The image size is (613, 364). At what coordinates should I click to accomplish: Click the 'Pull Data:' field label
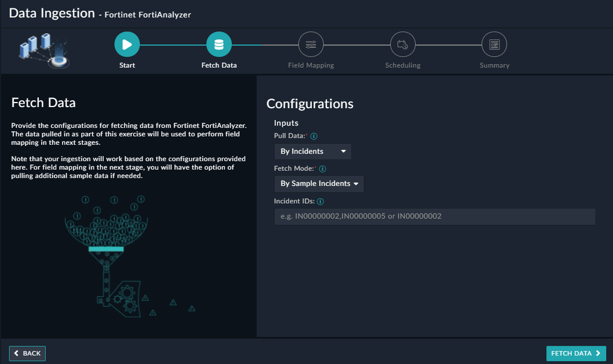(289, 136)
